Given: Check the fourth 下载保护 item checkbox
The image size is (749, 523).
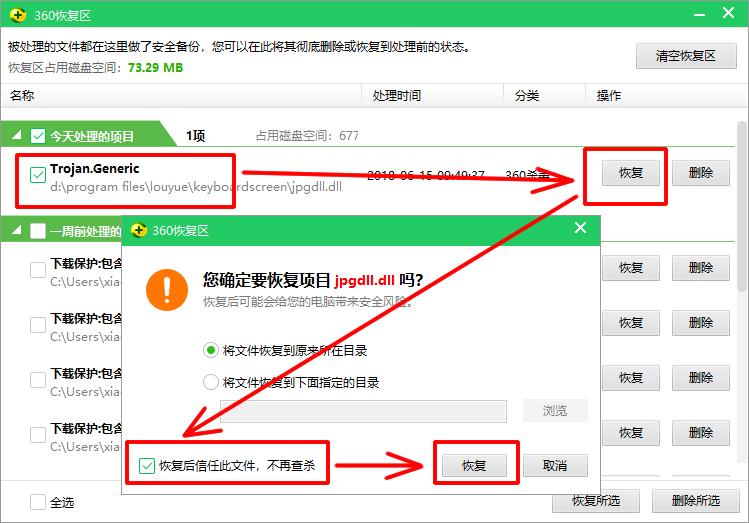Looking at the screenshot, I should (38, 435).
